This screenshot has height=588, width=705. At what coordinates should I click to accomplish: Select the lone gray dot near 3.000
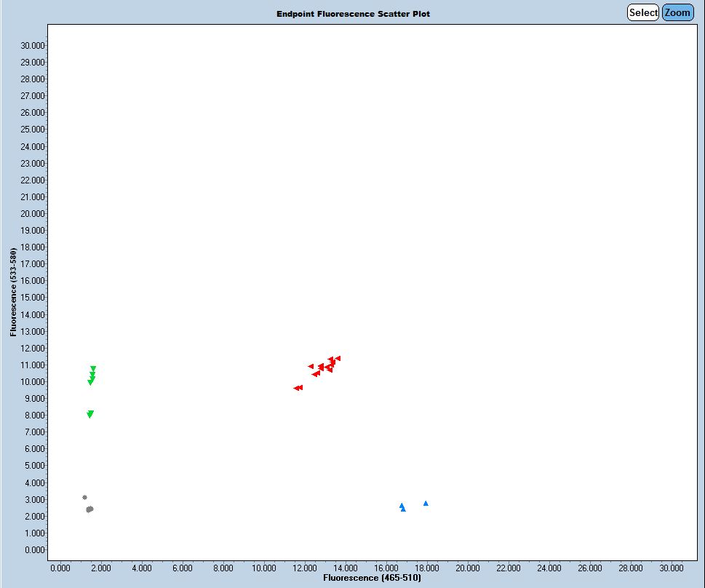(x=84, y=497)
